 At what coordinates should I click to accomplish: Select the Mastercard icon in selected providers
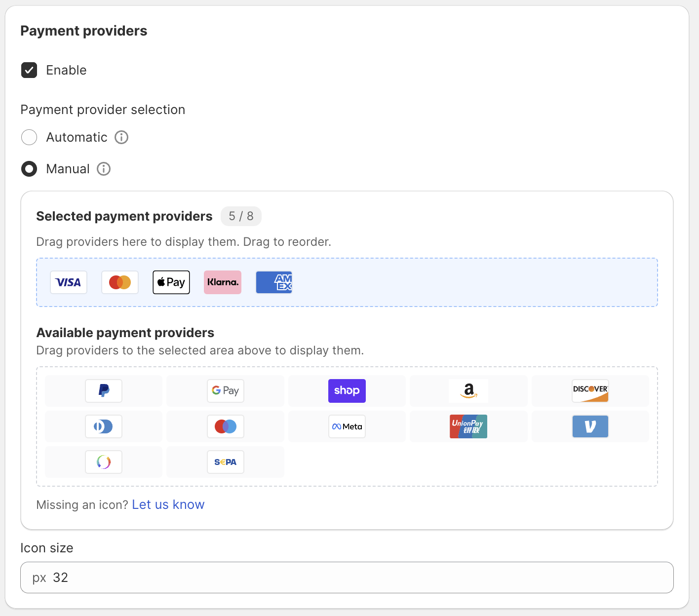click(120, 282)
